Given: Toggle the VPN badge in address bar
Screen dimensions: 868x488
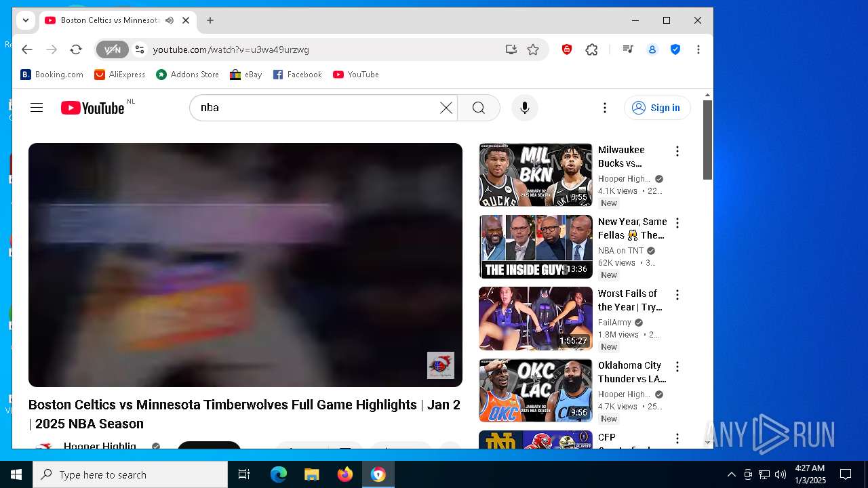Looking at the screenshot, I should click(113, 49).
